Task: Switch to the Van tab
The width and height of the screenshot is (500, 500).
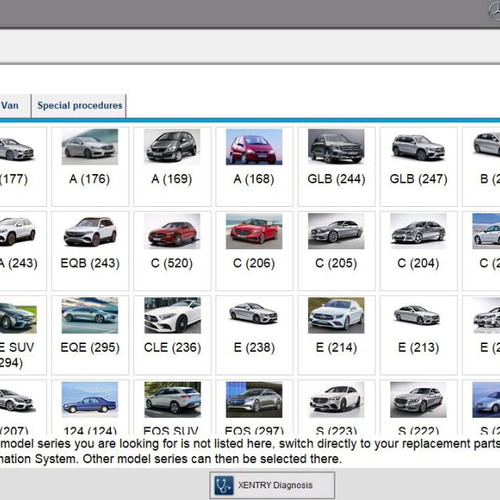Action: pos(14,106)
